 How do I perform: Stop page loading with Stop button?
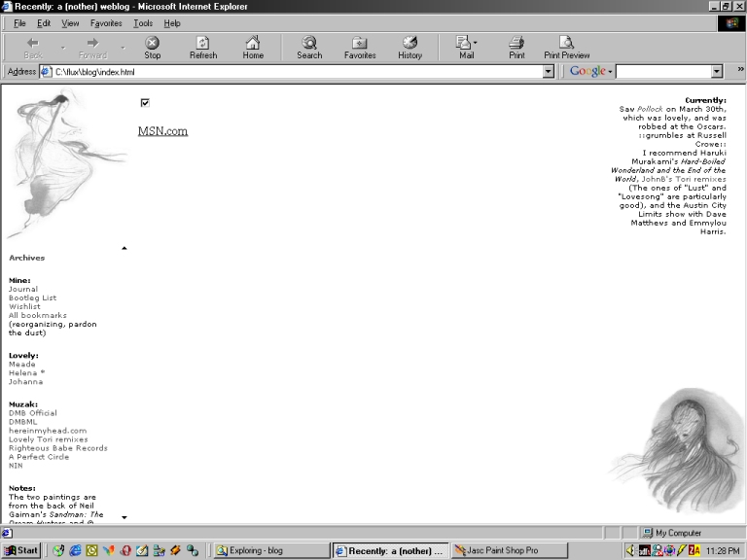[x=153, y=48]
